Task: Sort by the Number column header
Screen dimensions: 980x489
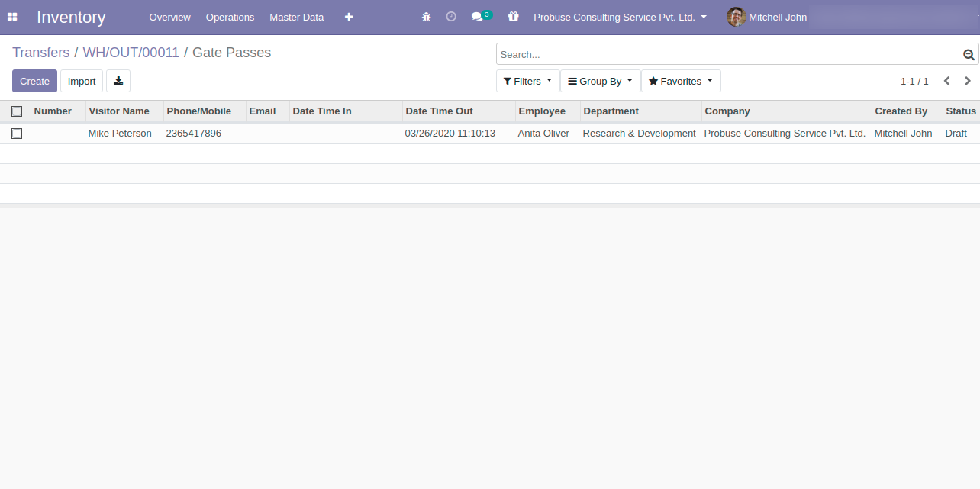Action: pos(58,111)
